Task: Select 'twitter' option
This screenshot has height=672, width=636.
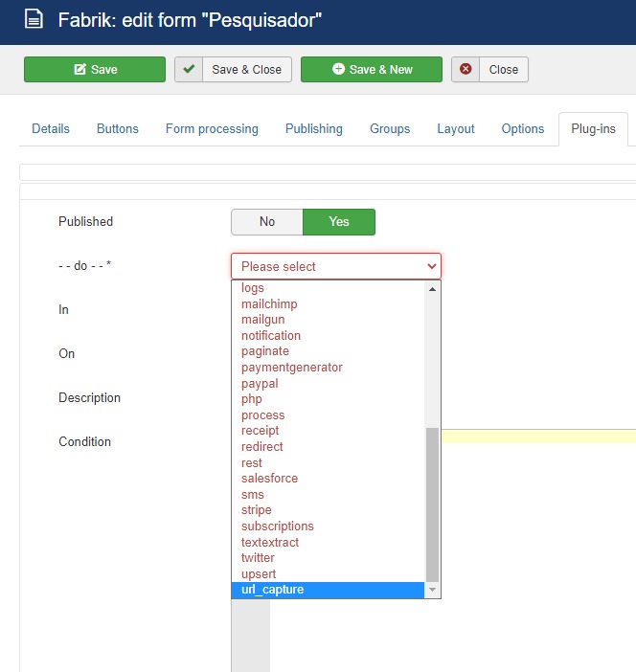Action: [x=329, y=557]
